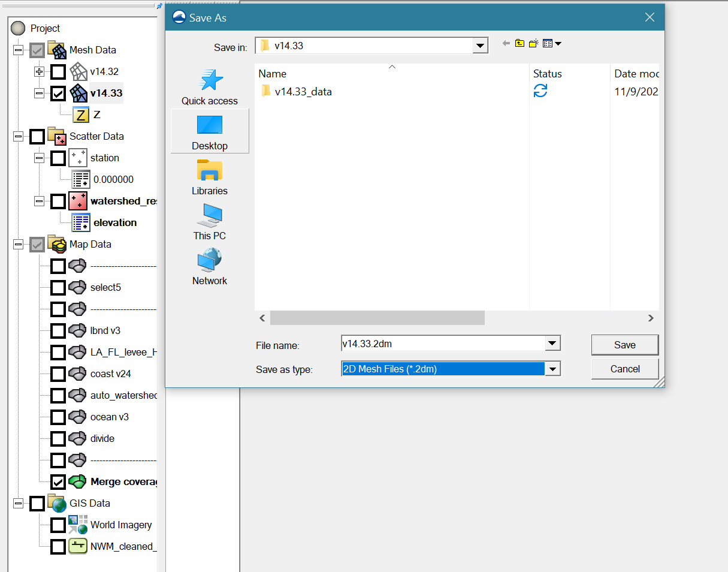Enable the coast v24 coverage checkbox
Screen dimensions: 728x572
58,374
